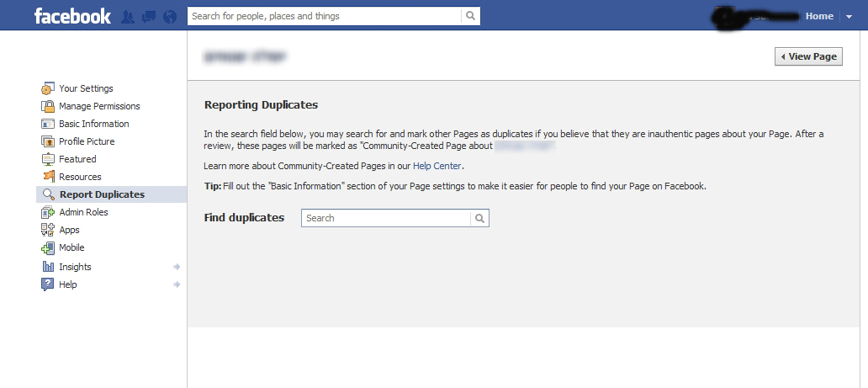
Task: Click the blurred profile name in top bar
Action: pos(756,18)
